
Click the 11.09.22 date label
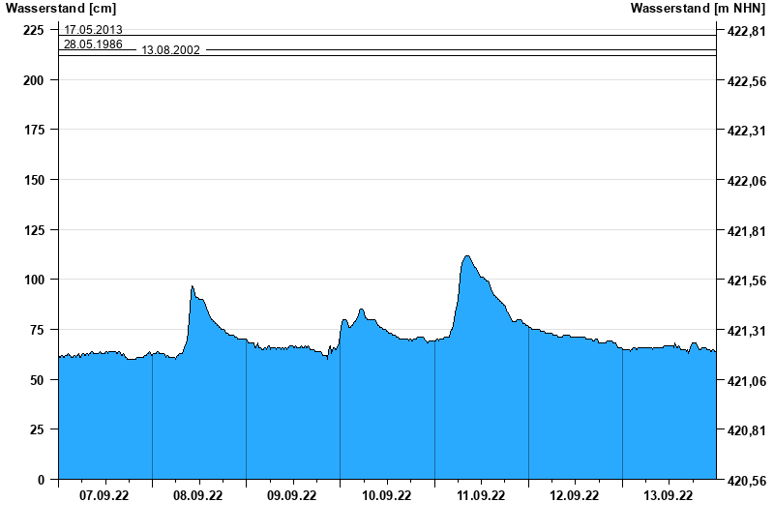point(481,496)
